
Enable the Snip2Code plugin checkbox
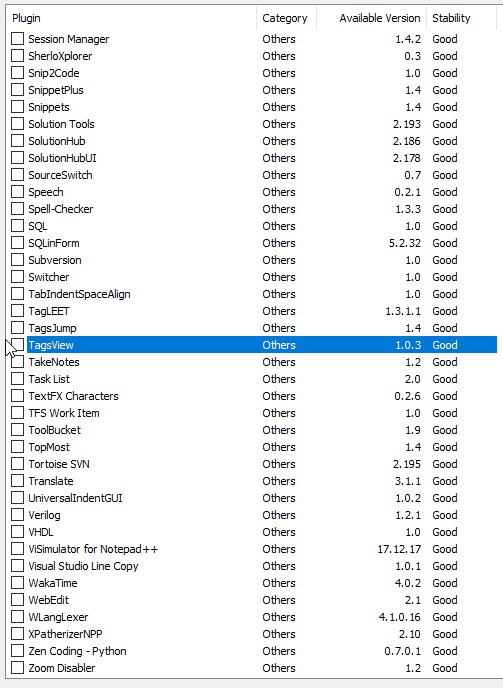(x=18, y=73)
